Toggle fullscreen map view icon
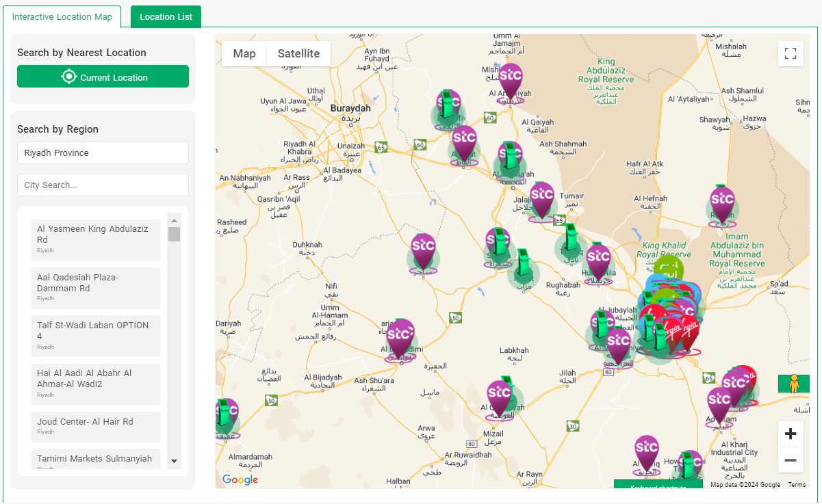822x504 pixels. coord(791,53)
